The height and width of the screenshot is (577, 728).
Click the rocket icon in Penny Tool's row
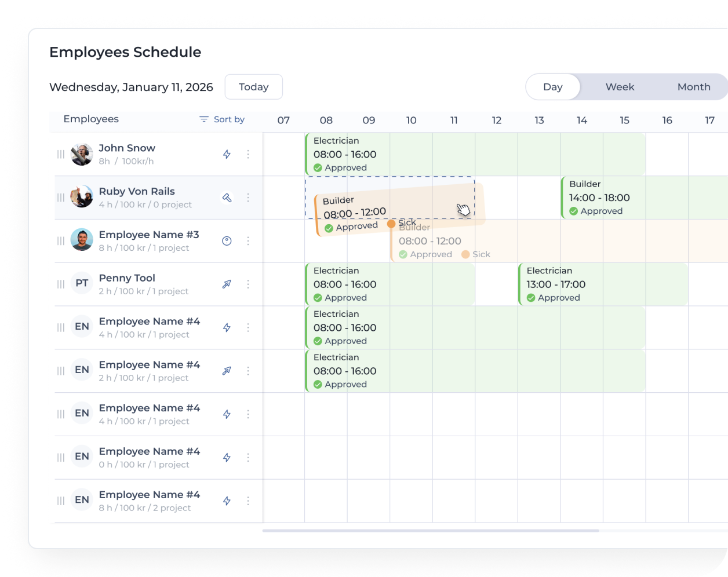pyautogui.click(x=227, y=284)
